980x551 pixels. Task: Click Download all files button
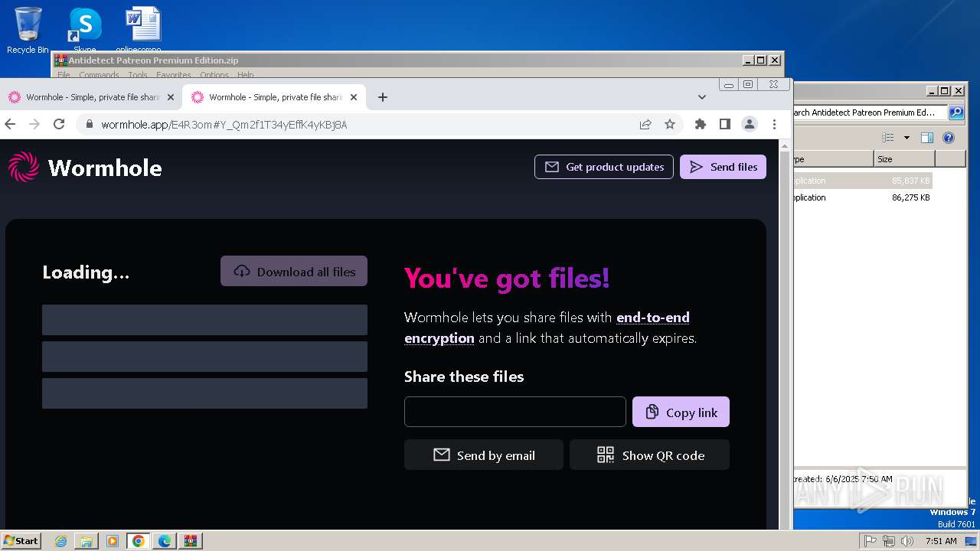pos(294,271)
